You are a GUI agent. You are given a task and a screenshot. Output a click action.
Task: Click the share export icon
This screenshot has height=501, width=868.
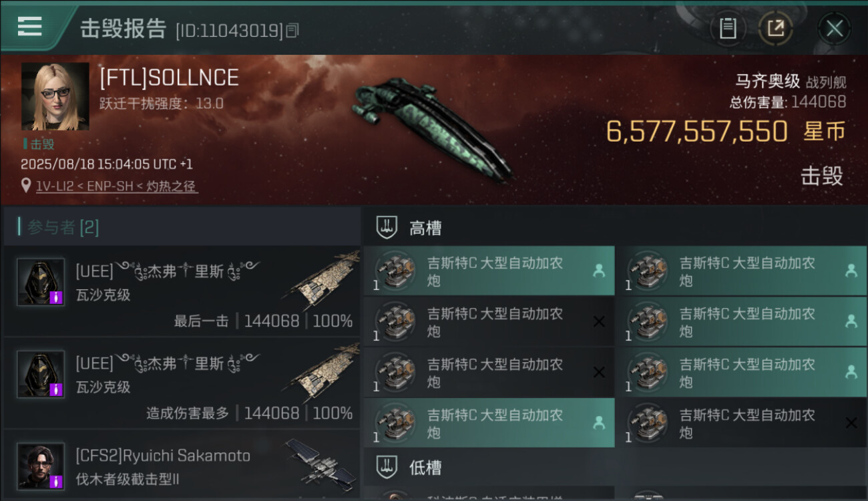tap(775, 28)
